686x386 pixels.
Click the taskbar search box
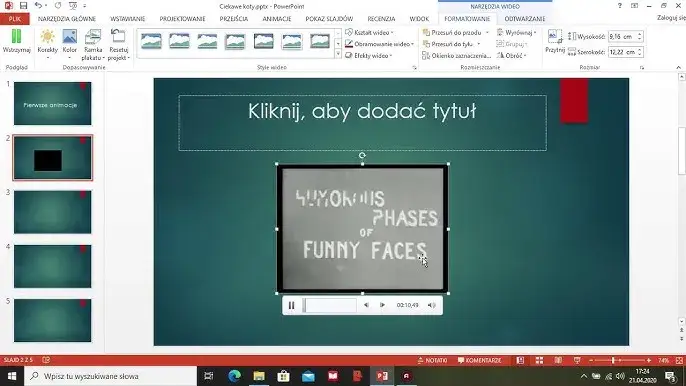pos(111,376)
